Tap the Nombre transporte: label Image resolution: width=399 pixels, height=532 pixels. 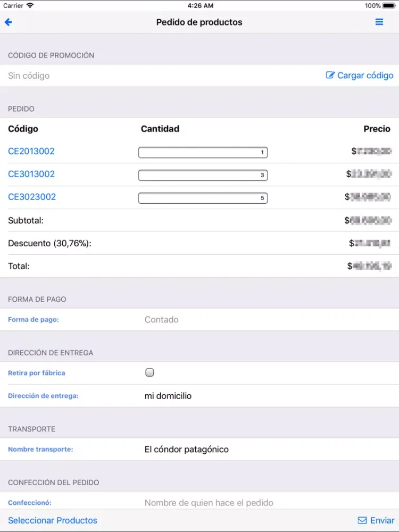(x=41, y=449)
